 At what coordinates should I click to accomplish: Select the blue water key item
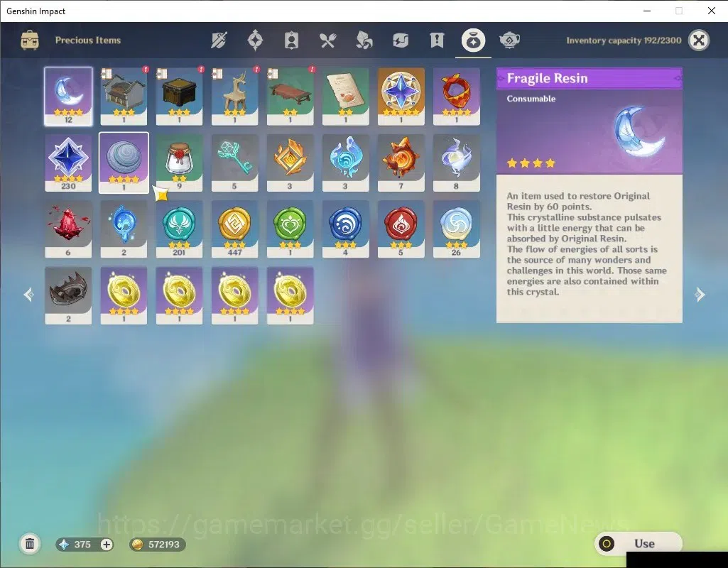click(x=345, y=163)
